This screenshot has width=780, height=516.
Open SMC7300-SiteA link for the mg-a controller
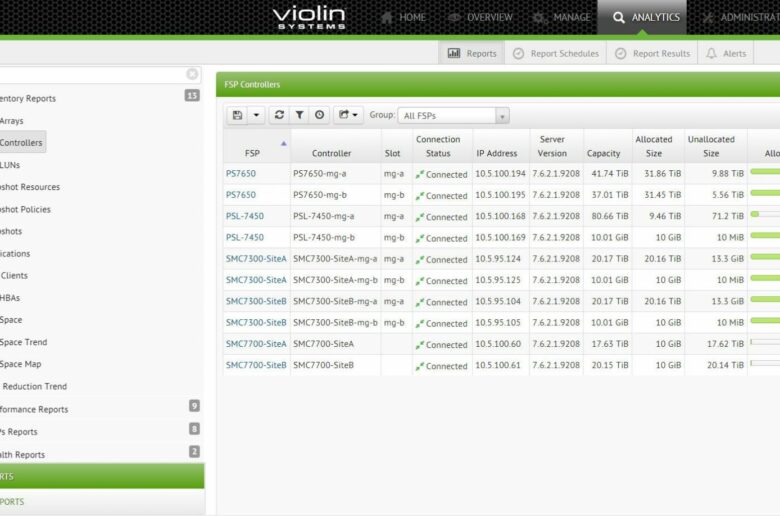[x=256, y=259]
